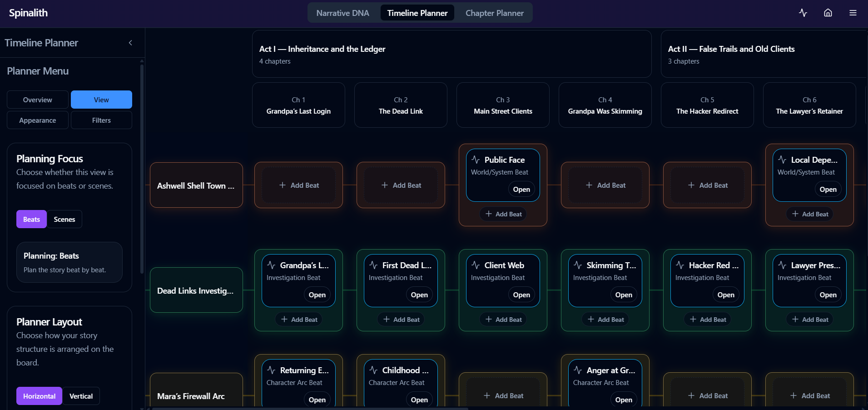This screenshot has height=410, width=868.
Task: Switch Planning Focus to Beats
Action: [x=32, y=219]
